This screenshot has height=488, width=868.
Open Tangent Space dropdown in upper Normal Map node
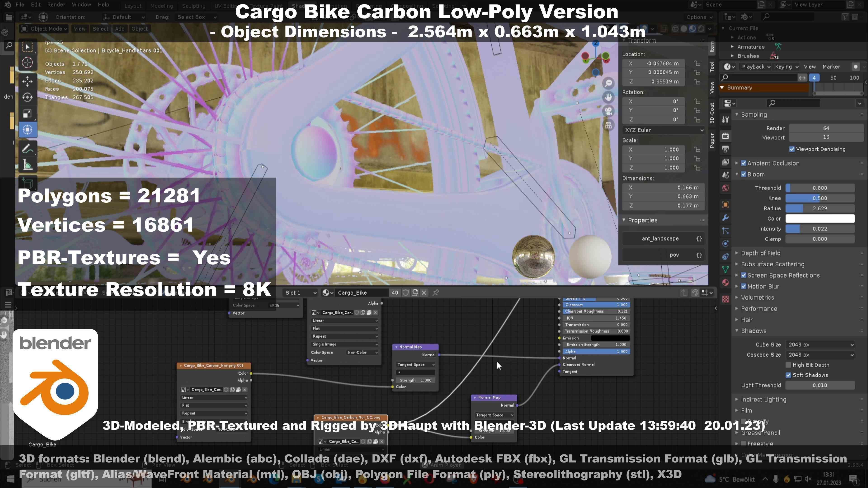(x=415, y=365)
